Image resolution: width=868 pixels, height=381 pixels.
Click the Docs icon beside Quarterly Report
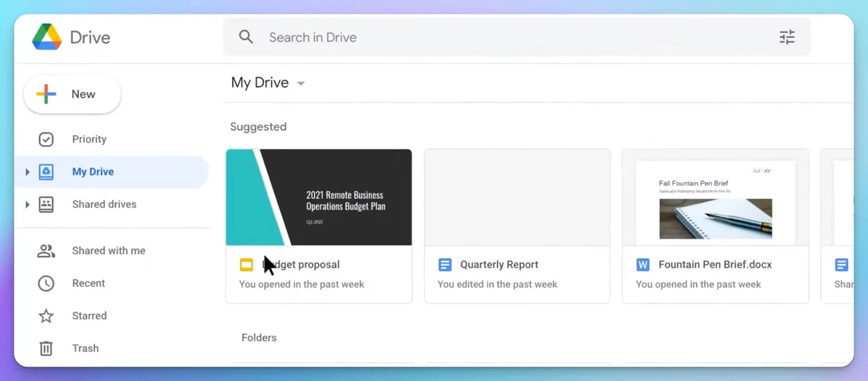click(445, 265)
